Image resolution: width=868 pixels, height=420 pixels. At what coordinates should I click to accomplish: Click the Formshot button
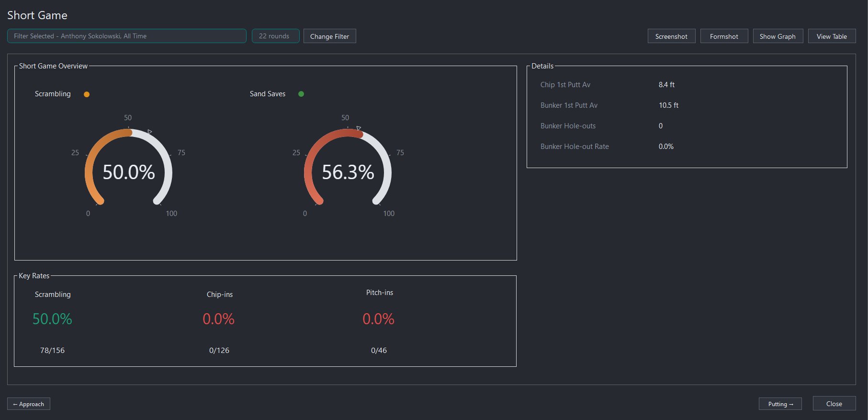point(724,36)
